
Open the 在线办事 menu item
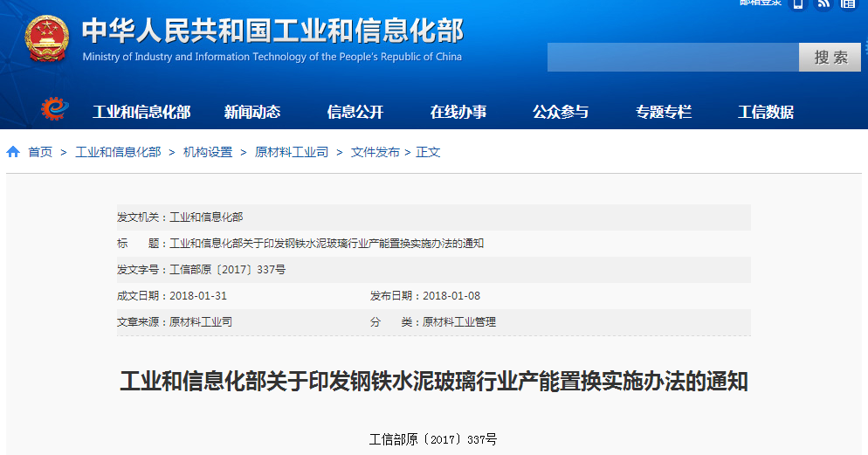[458, 112]
